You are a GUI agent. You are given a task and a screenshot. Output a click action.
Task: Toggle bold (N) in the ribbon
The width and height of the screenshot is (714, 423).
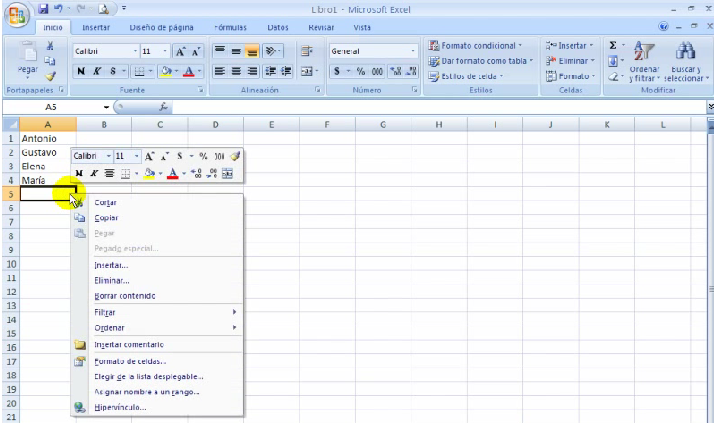pos(81,71)
